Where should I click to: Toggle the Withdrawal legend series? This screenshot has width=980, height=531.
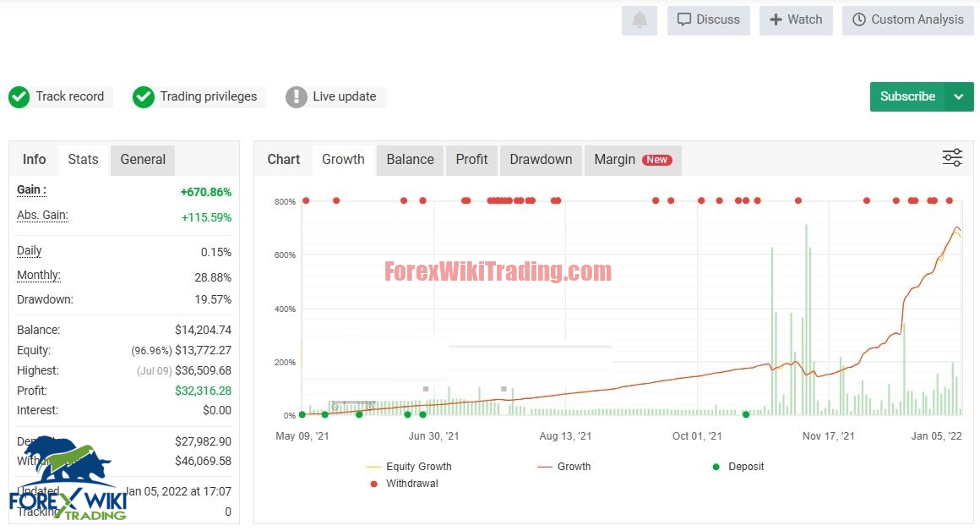(x=405, y=484)
